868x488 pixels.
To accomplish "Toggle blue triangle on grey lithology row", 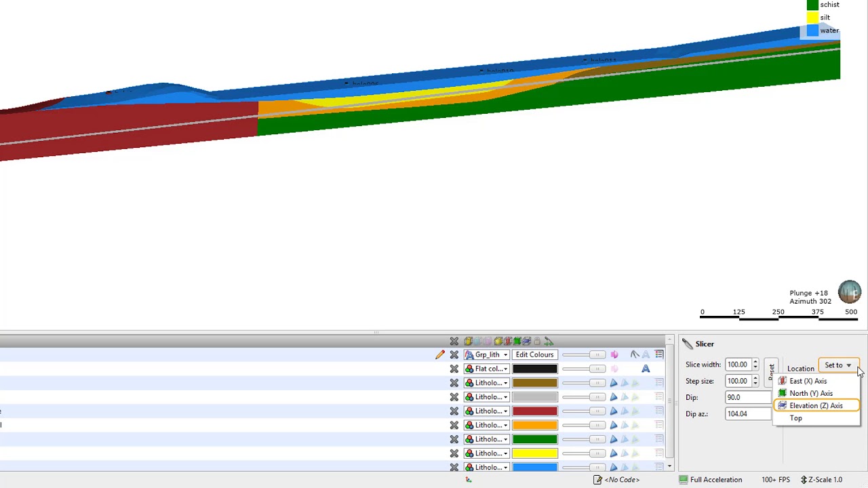I will pos(614,397).
